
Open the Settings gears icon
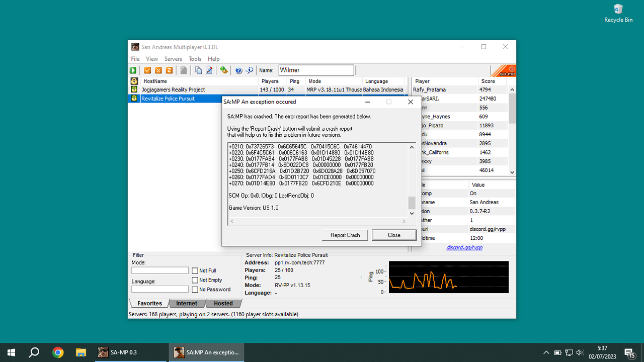coord(224,70)
